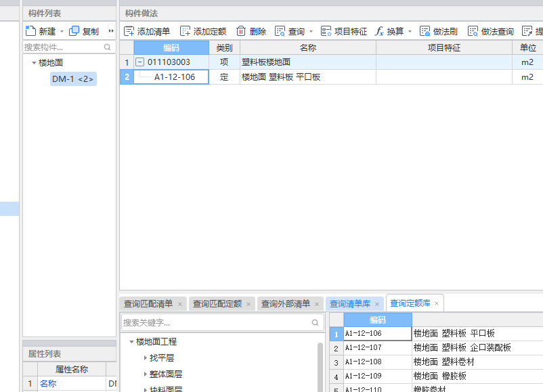Viewport: 543px width, 392px height.
Task: Click the search magnifier in component search box
Action: 108,47
